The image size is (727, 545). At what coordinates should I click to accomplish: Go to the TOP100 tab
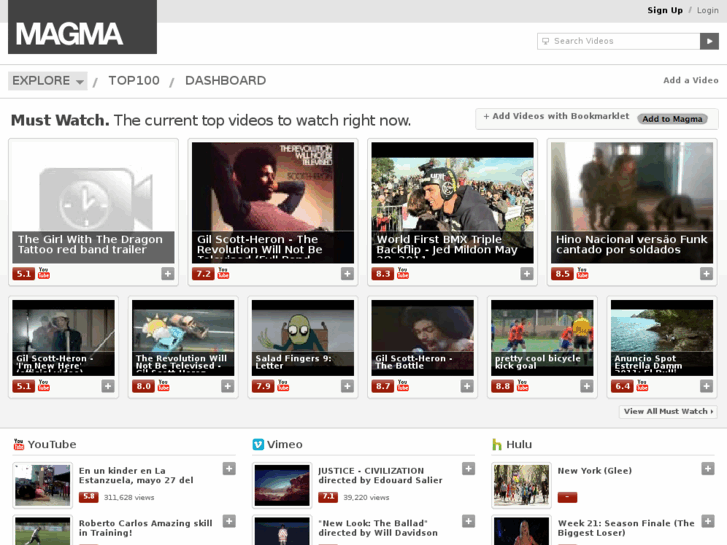[x=134, y=81]
